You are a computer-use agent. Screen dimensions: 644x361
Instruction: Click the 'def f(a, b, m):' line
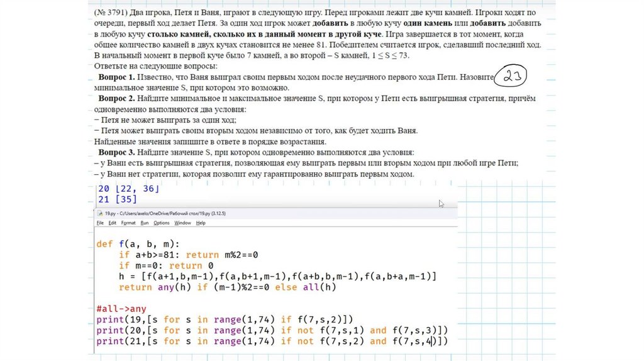pos(138,244)
